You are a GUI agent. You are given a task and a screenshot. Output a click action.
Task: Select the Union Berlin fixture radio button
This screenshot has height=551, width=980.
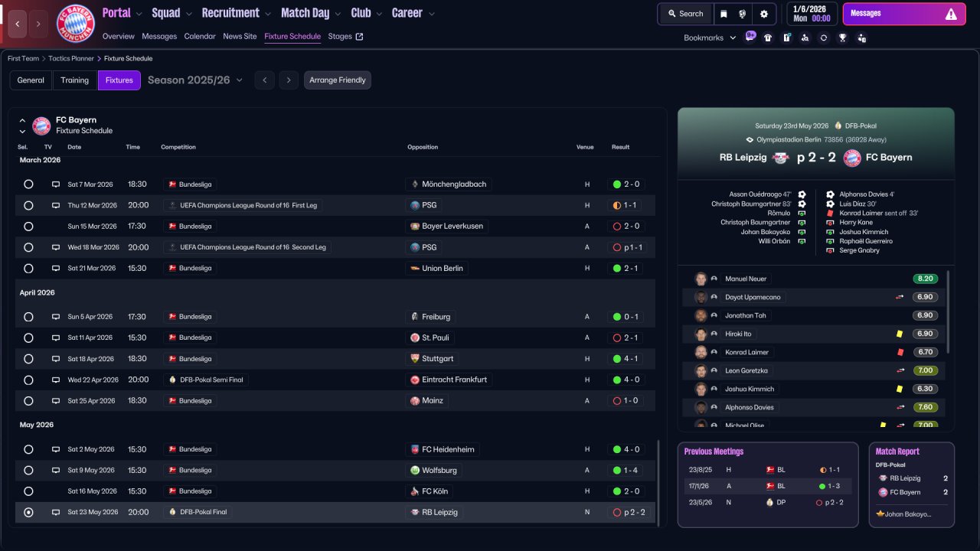tap(28, 269)
